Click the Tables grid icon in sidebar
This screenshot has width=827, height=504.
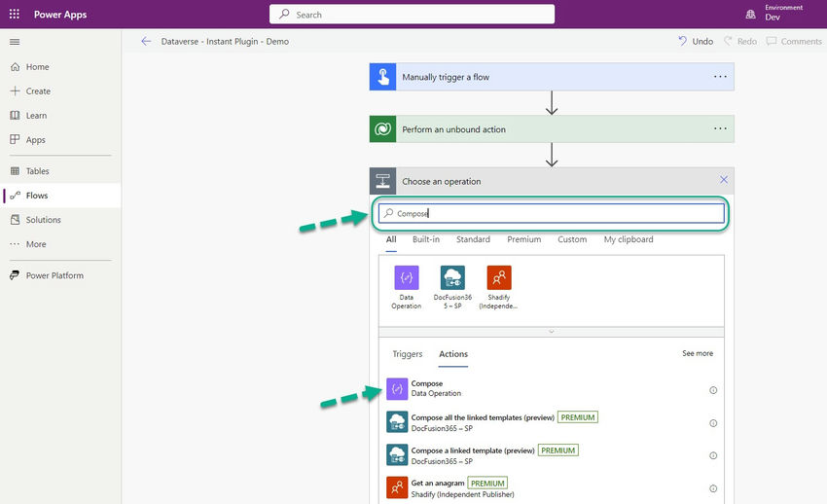click(x=15, y=171)
